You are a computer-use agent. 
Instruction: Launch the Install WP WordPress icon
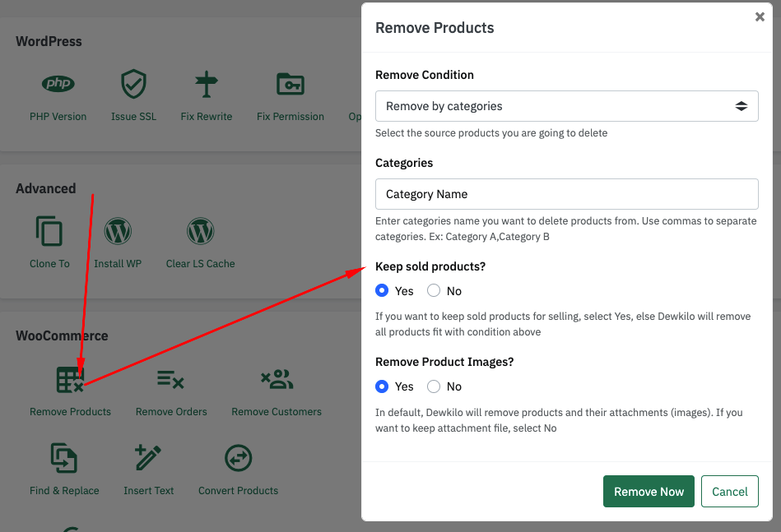118,231
